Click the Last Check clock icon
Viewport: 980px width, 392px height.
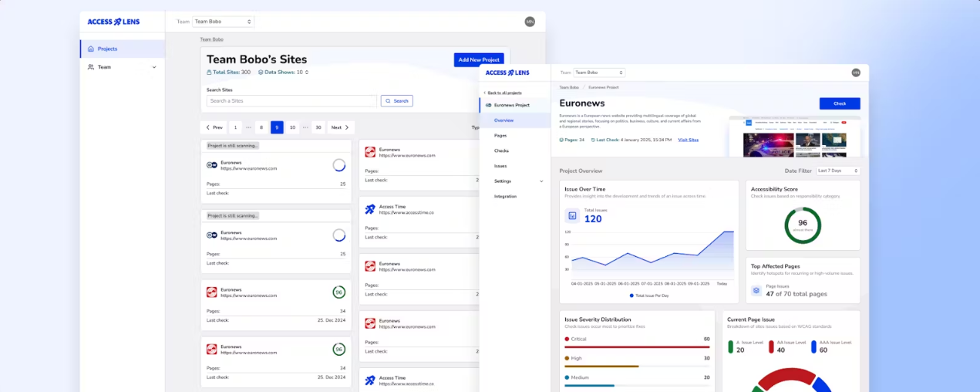[593, 140]
